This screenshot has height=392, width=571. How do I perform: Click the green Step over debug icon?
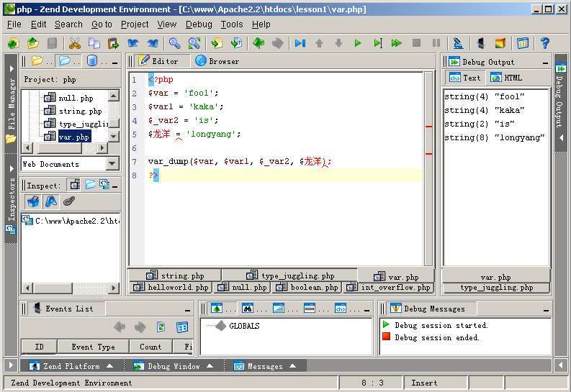pos(377,43)
